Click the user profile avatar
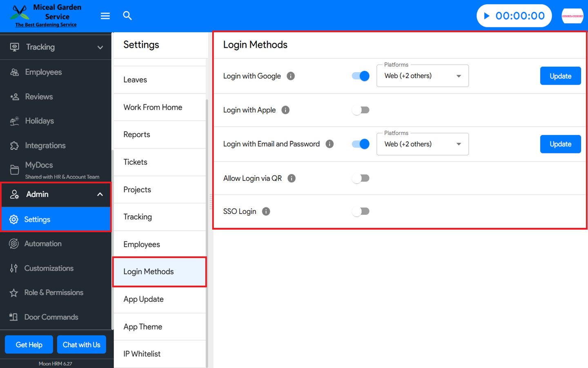 point(572,16)
